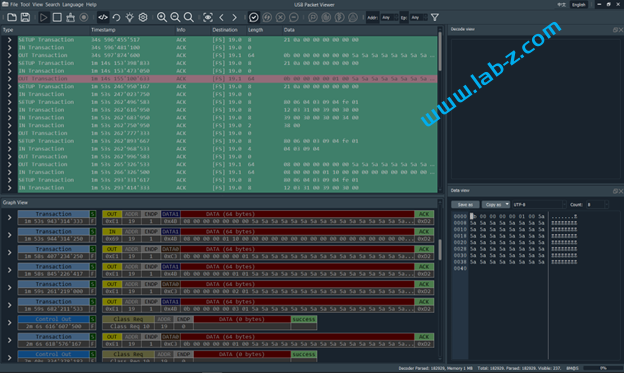Open the Addr filter spin box

click(389, 18)
